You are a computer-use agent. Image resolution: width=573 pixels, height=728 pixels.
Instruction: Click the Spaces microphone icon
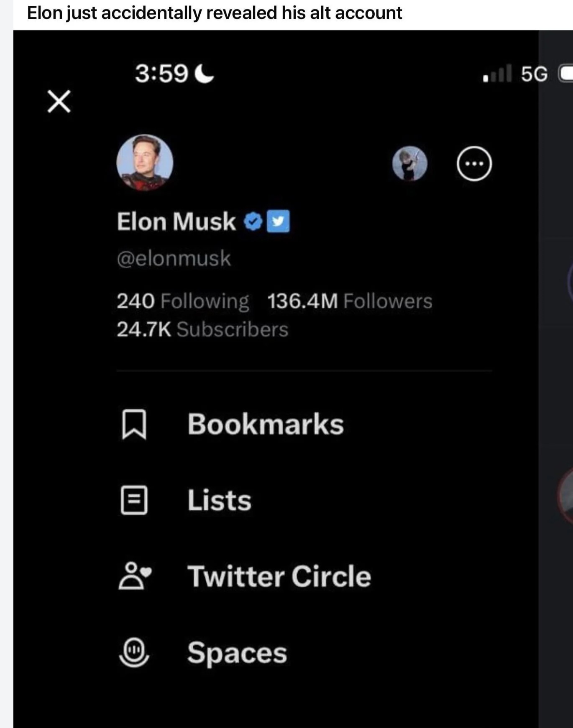134,652
